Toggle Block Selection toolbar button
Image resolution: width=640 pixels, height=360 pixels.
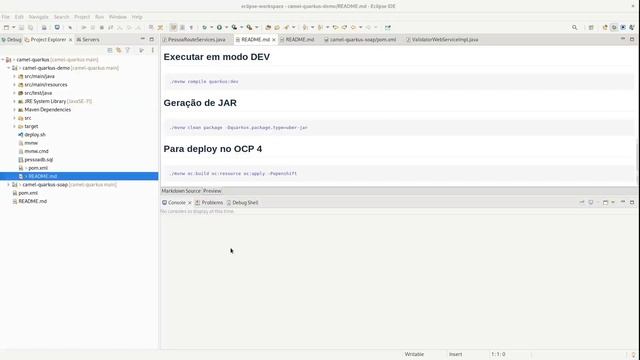182,27
